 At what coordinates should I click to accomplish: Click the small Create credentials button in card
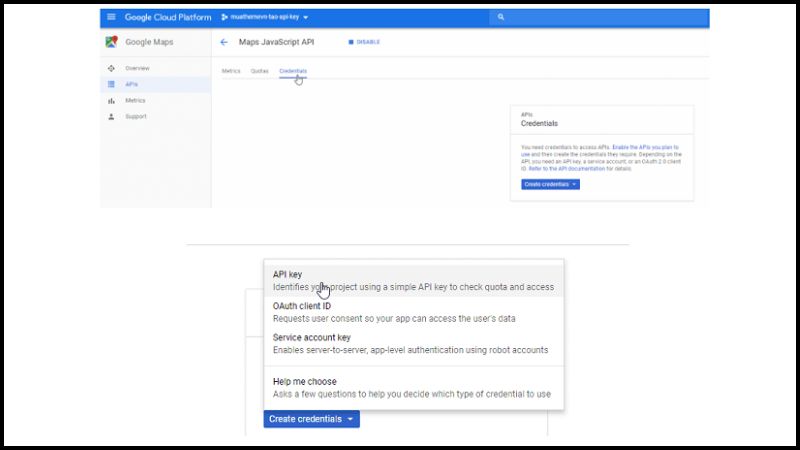click(x=550, y=184)
